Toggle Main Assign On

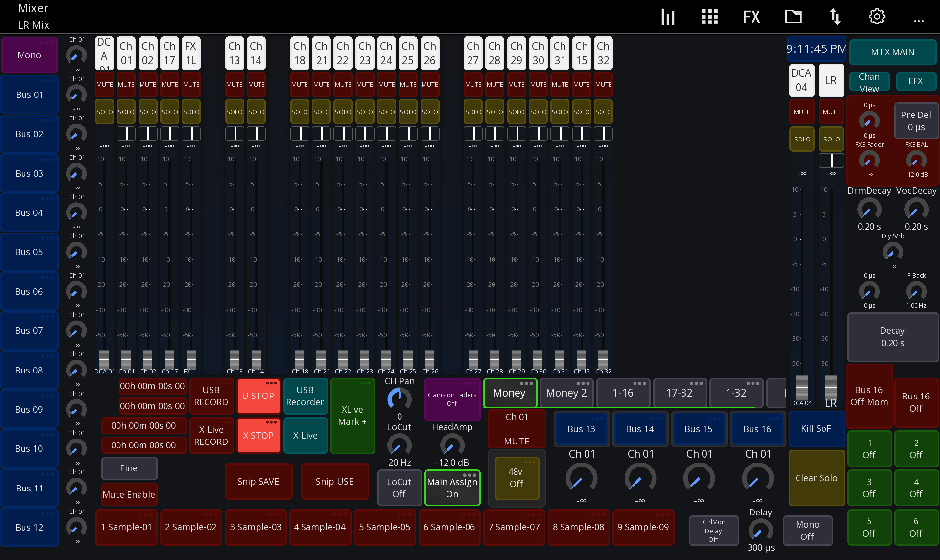coord(452,488)
